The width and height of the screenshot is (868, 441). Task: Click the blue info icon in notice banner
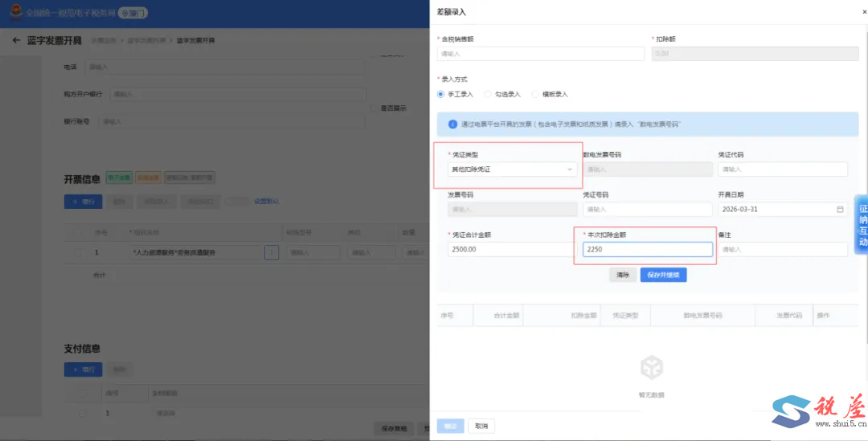point(452,125)
